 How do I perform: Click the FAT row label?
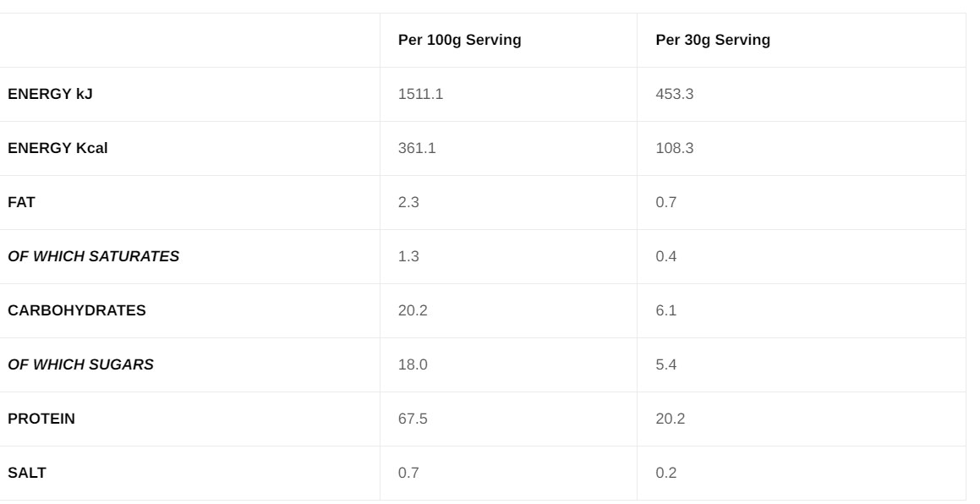21,202
